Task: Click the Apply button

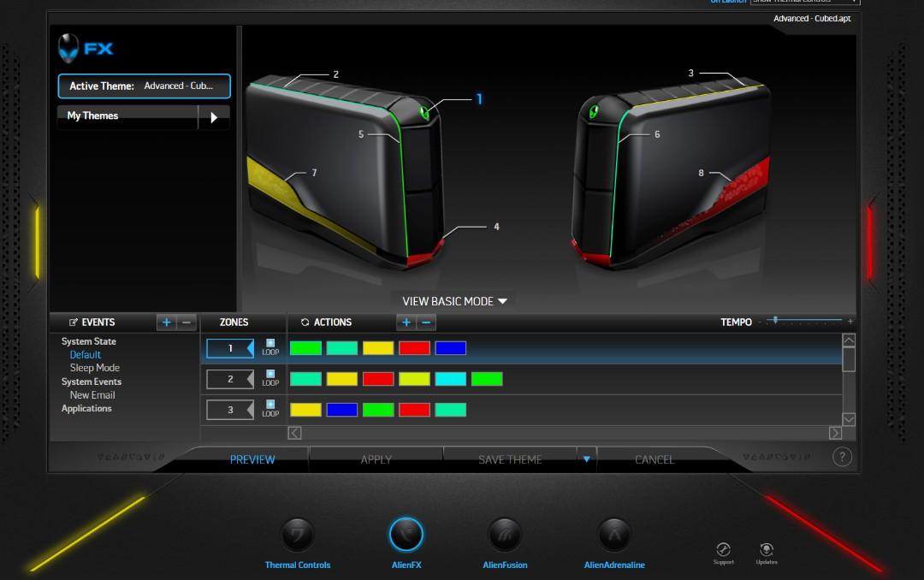Action: pyautogui.click(x=376, y=459)
